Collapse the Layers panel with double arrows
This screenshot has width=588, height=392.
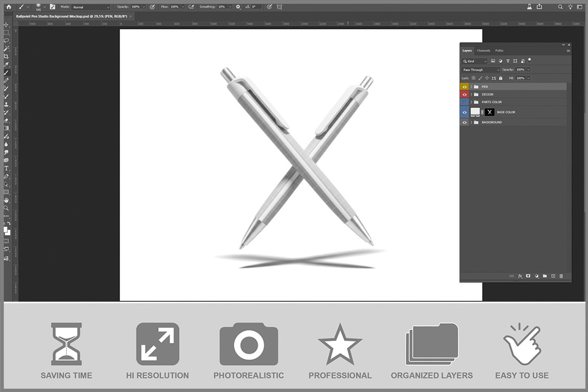[x=563, y=45]
